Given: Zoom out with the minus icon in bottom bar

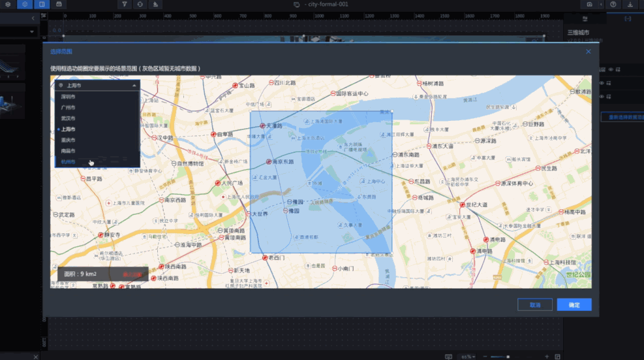Looking at the screenshot, I should 485,357.
